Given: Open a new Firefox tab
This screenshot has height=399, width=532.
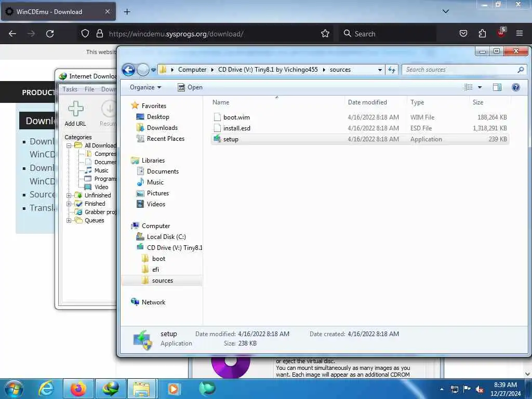Looking at the screenshot, I should (127, 12).
